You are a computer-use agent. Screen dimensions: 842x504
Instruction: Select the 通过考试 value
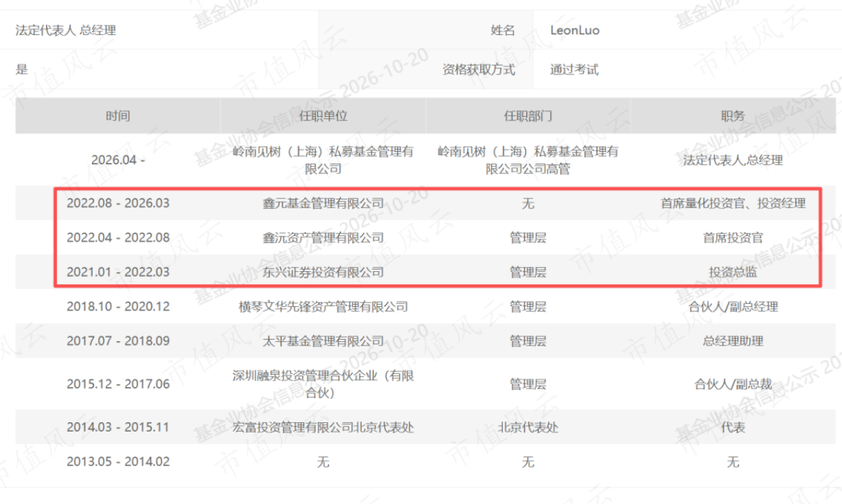[574, 69]
